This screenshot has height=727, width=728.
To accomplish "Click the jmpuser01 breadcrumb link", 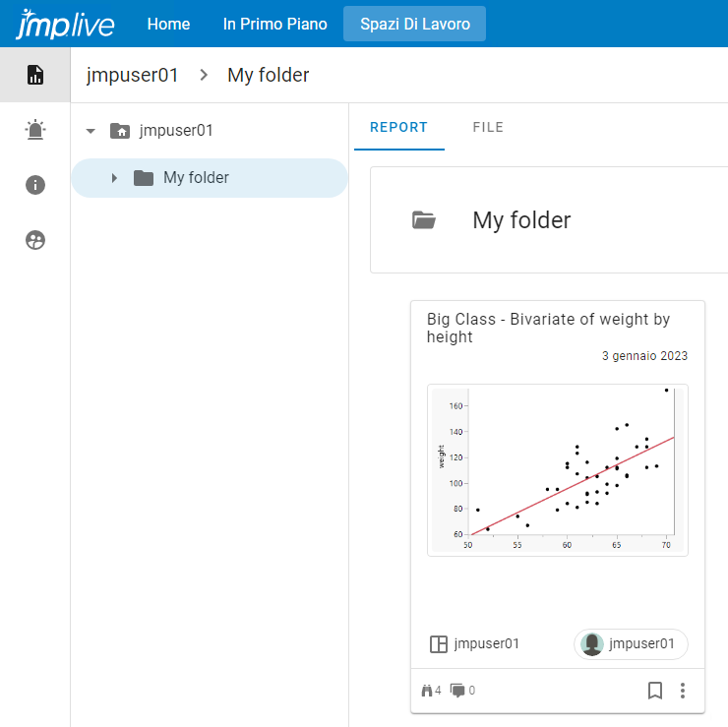I will pyautogui.click(x=133, y=75).
